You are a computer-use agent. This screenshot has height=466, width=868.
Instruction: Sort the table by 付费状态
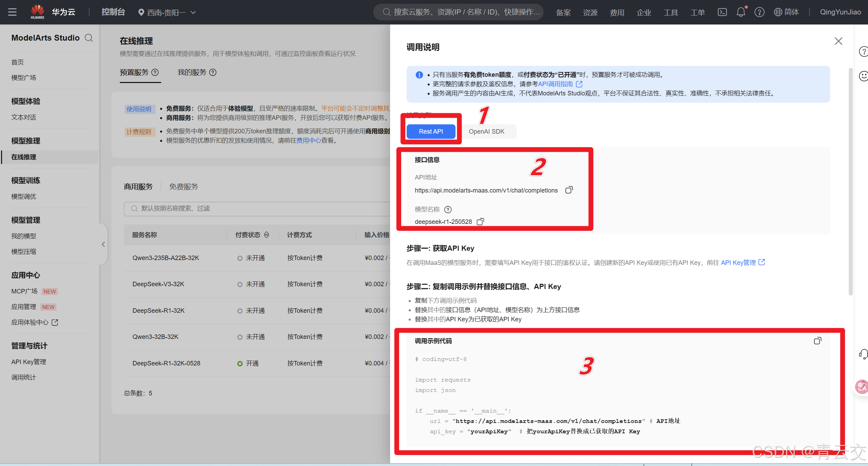click(266, 235)
